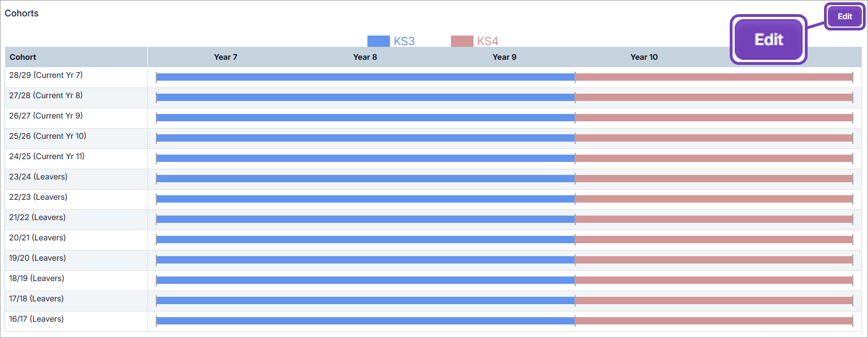Toggle the KS3 legend swatch
Screen dimensions: 868x338
378,41
